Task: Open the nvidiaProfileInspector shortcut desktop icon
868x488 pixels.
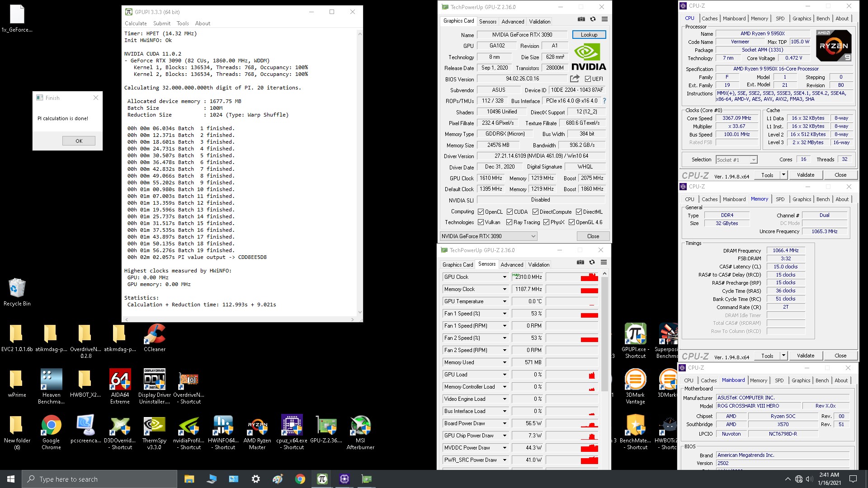Action: [x=189, y=432]
